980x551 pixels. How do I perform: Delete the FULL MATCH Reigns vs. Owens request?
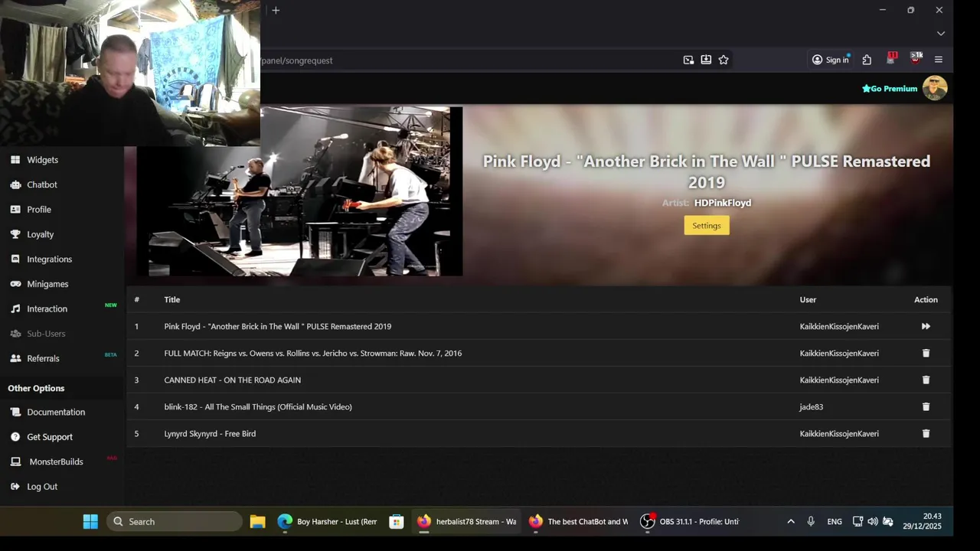point(926,353)
